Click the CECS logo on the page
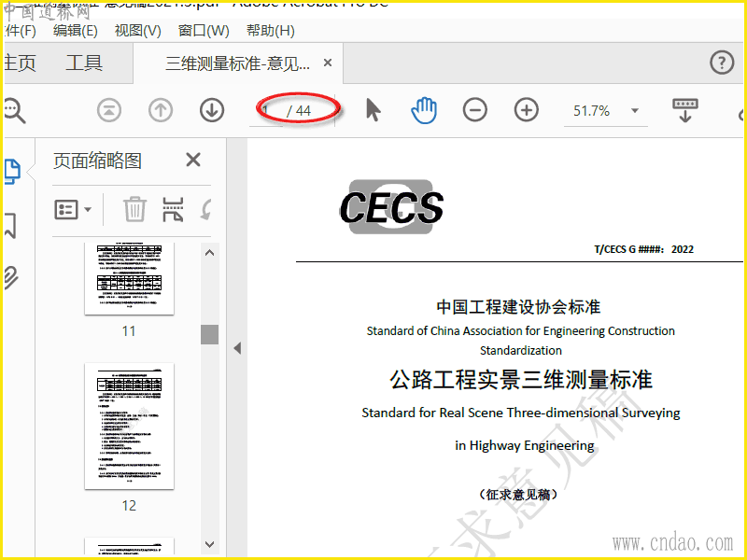747x560 pixels. click(391, 207)
